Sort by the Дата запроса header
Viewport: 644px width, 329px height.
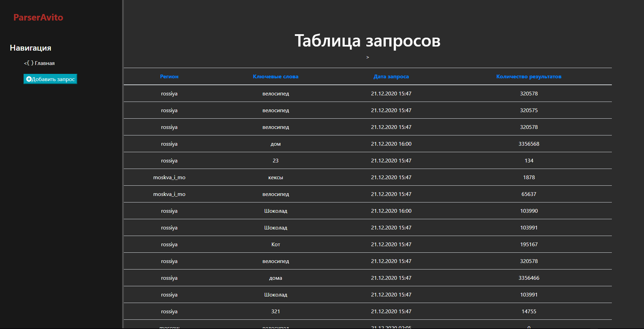point(391,77)
